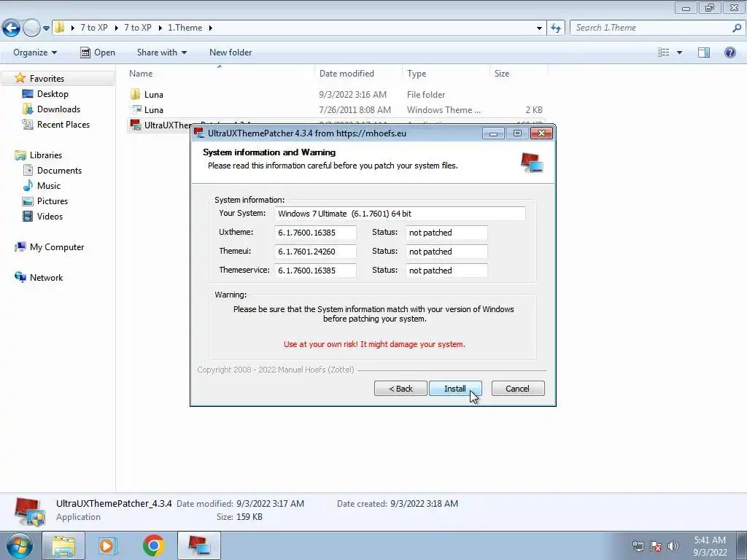The image size is (747, 560).
Task: Click Favorites in navigation pane
Action: [x=47, y=79]
